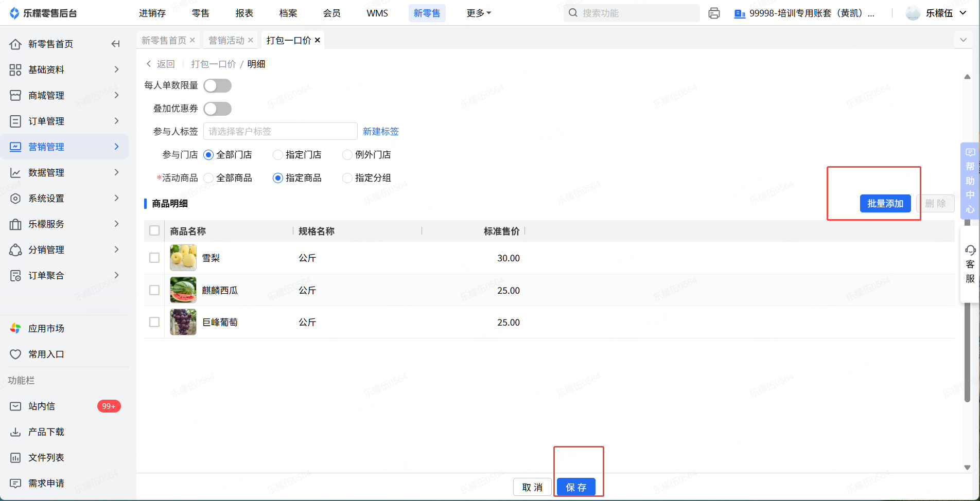980x501 pixels.
Task: Check the box for 雪梨 row
Action: [x=154, y=258]
